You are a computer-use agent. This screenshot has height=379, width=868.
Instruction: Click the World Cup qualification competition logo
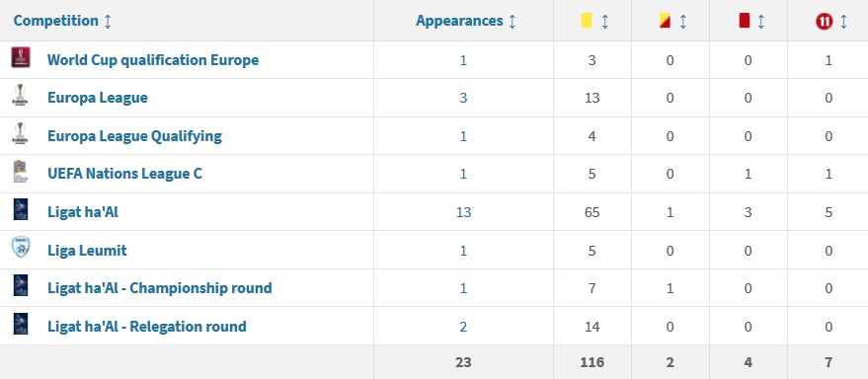[x=21, y=57]
